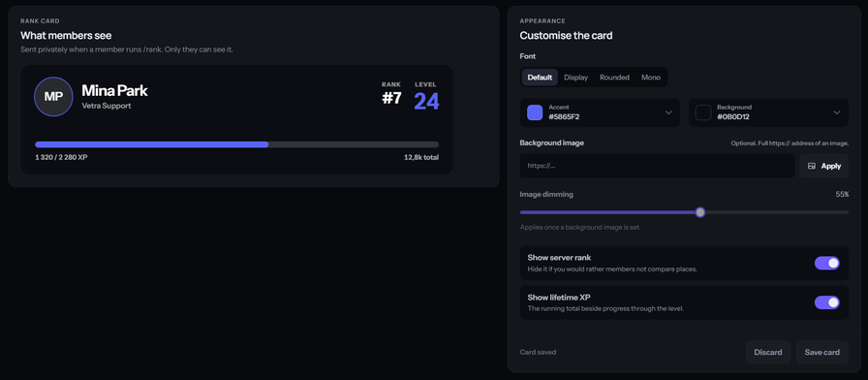Click the Background image URL field
This screenshot has width=868, height=380.
tap(657, 166)
